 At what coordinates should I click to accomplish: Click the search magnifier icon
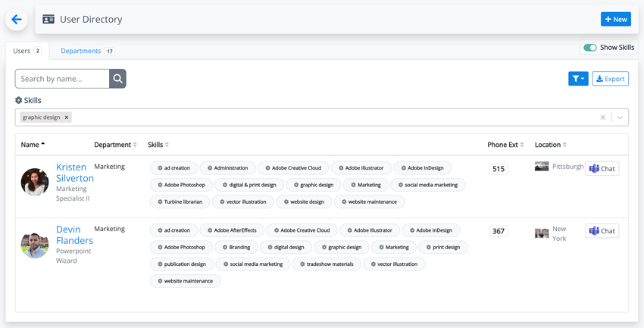pyautogui.click(x=117, y=79)
